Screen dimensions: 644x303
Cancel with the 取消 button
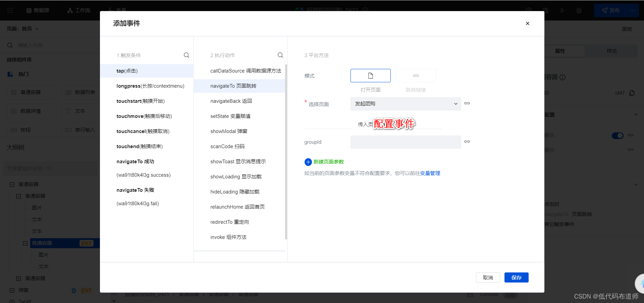click(488, 277)
